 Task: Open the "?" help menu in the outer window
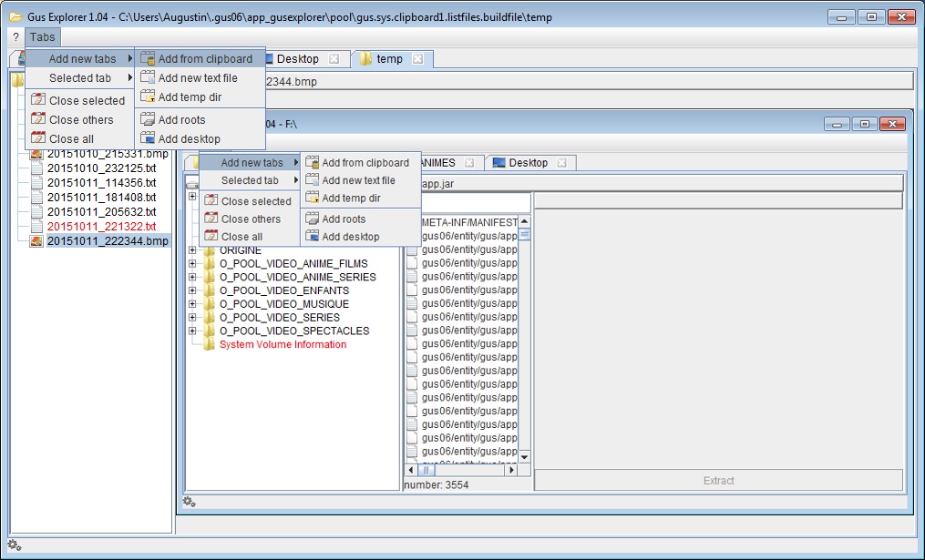[15, 37]
